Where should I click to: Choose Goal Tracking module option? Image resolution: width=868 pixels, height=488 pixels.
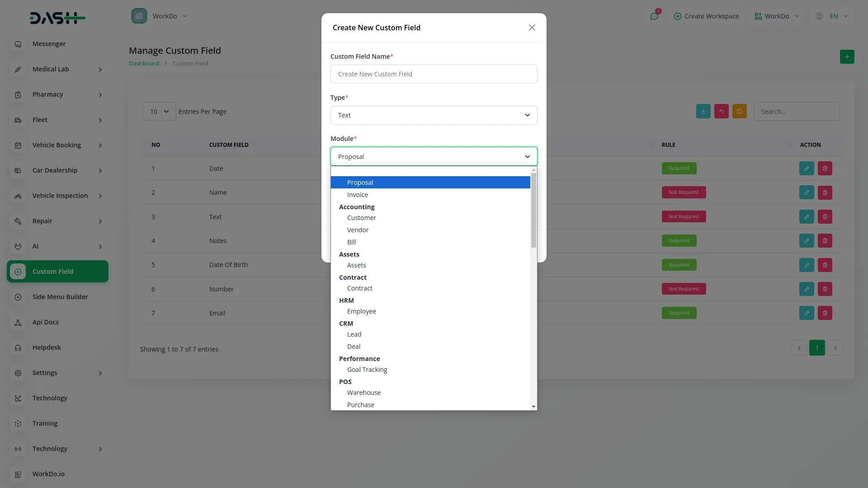tap(367, 370)
